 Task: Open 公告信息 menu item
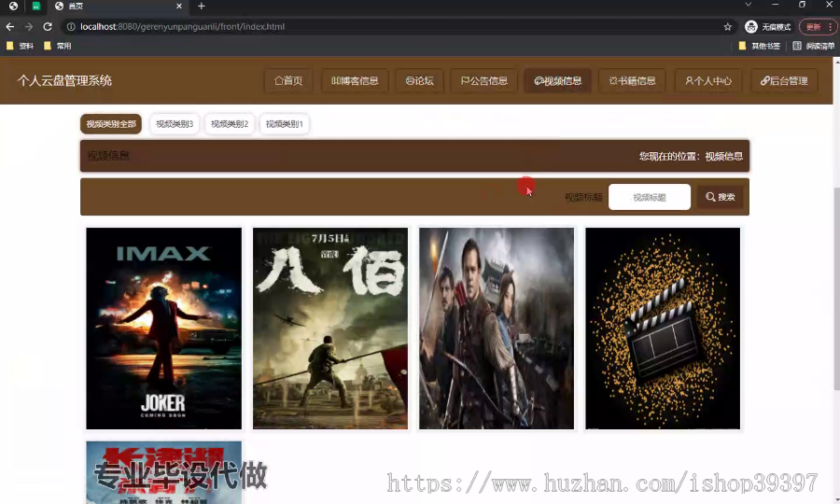click(x=484, y=81)
